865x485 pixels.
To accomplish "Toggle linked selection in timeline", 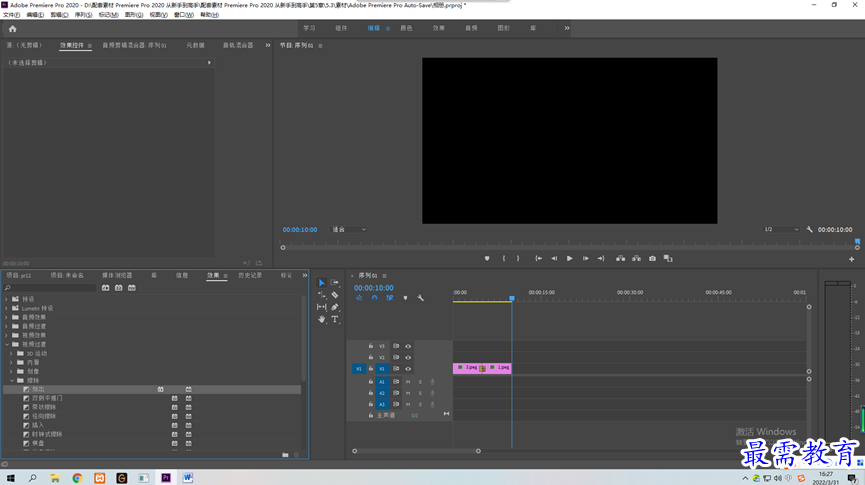I will [x=389, y=298].
